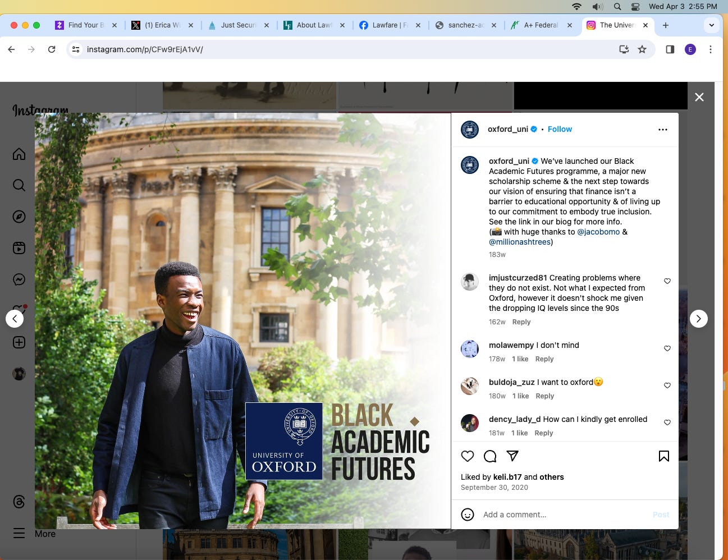The image size is (728, 560).
Task: Open a new browser tab
Action: pyautogui.click(x=666, y=25)
